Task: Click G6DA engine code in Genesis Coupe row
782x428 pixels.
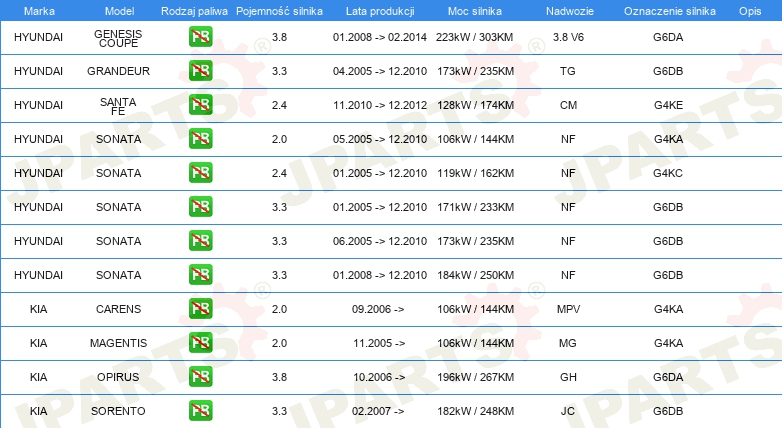Action: (x=668, y=37)
